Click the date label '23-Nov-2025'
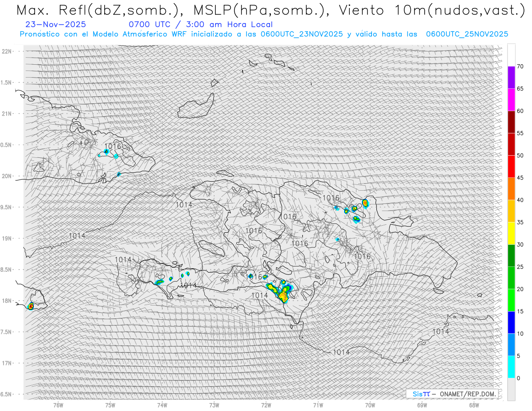The height and width of the screenshot is (411, 532). (56, 24)
